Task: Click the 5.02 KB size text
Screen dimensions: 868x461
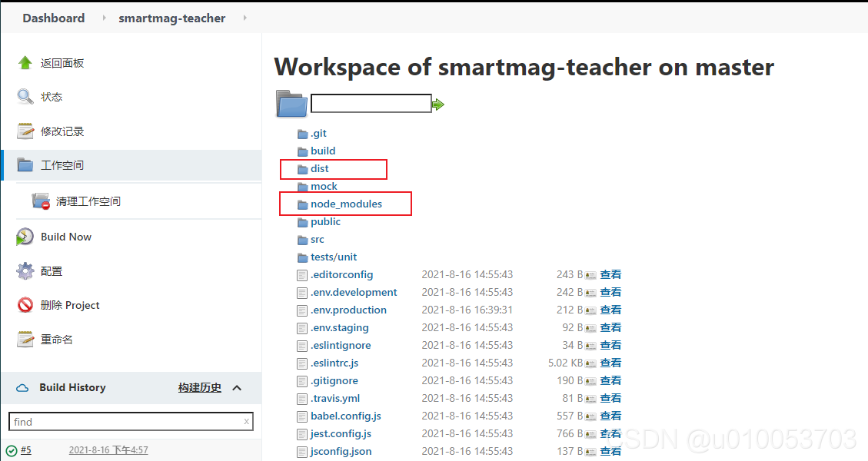Action: [565, 363]
